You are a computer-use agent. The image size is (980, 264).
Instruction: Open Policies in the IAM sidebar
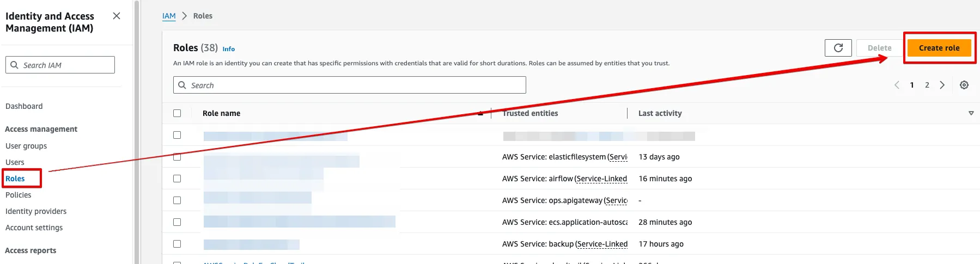click(19, 195)
